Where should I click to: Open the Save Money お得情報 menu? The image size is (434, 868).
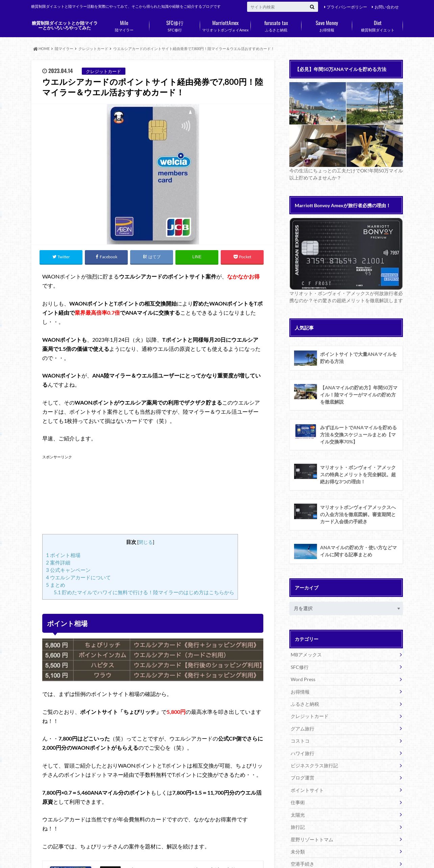click(x=327, y=26)
